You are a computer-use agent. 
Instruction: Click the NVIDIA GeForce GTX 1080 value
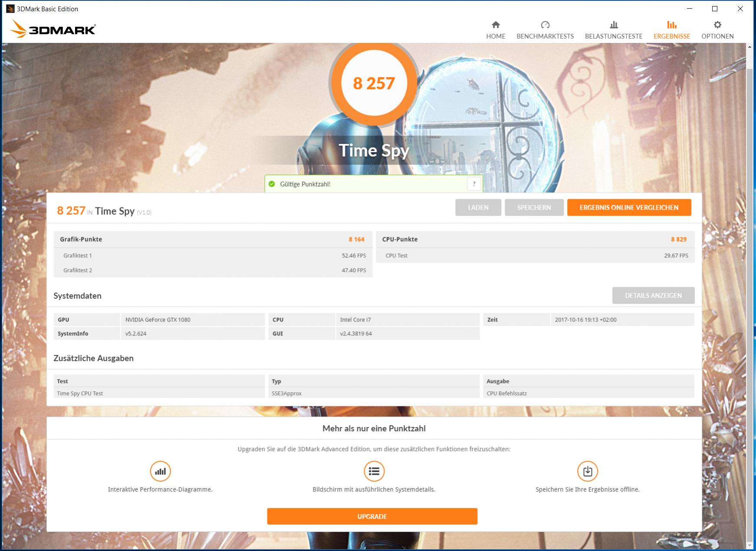[158, 320]
